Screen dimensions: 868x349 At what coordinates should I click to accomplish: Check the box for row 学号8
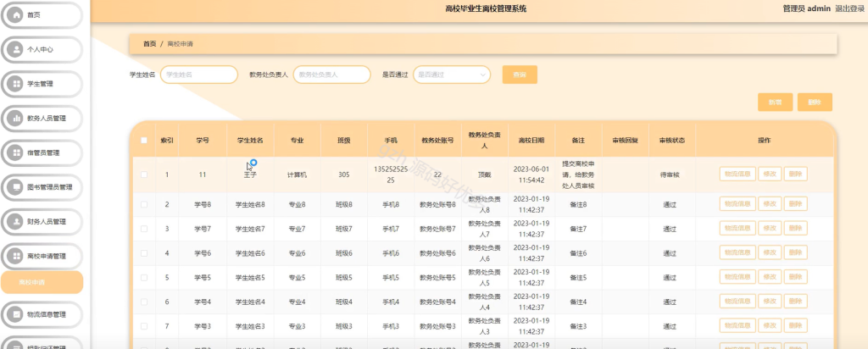point(144,205)
